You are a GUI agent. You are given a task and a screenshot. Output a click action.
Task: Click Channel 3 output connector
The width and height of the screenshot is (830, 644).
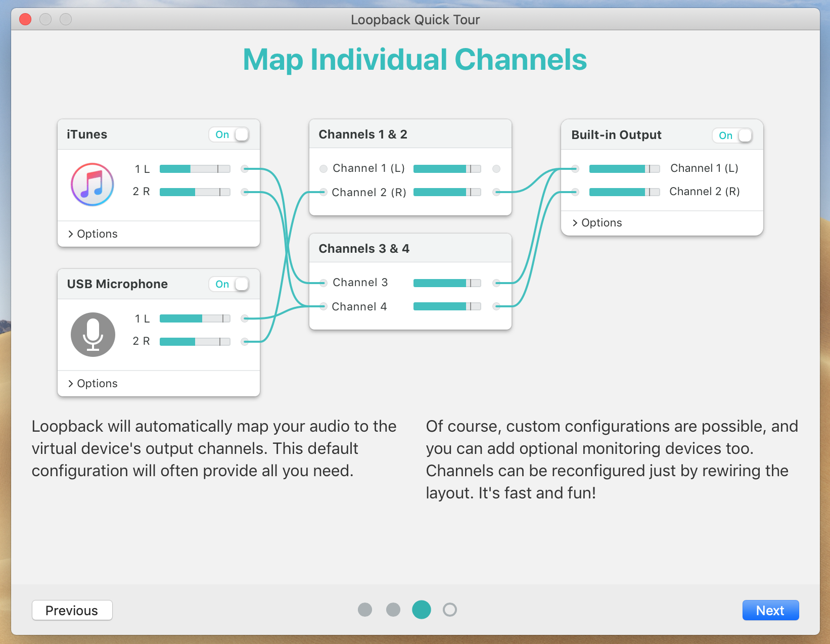point(496,283)
